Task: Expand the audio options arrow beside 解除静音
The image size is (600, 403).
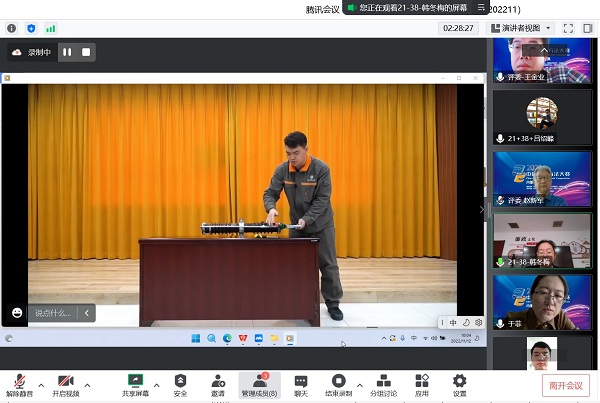Action: [41, 384]
